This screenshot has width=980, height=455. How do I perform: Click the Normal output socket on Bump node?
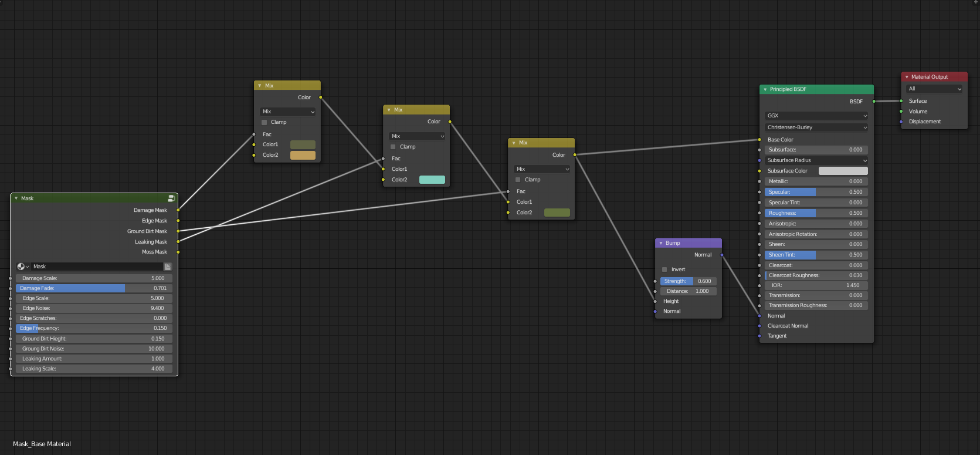(x=722, y=255)
